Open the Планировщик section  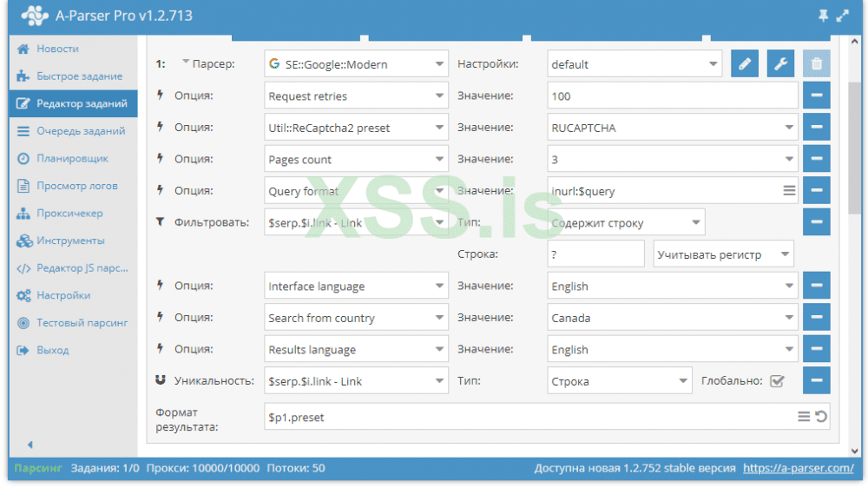pyautogui.click(x=73, y=158)
